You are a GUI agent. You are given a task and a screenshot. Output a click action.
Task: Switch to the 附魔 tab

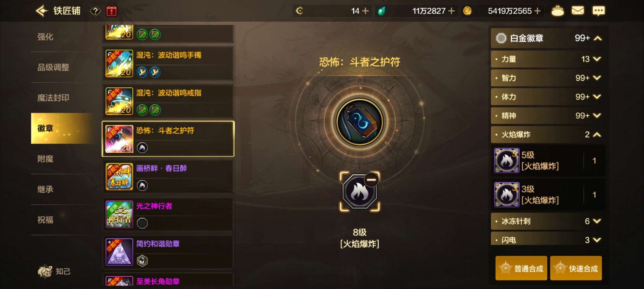point(45,159)
